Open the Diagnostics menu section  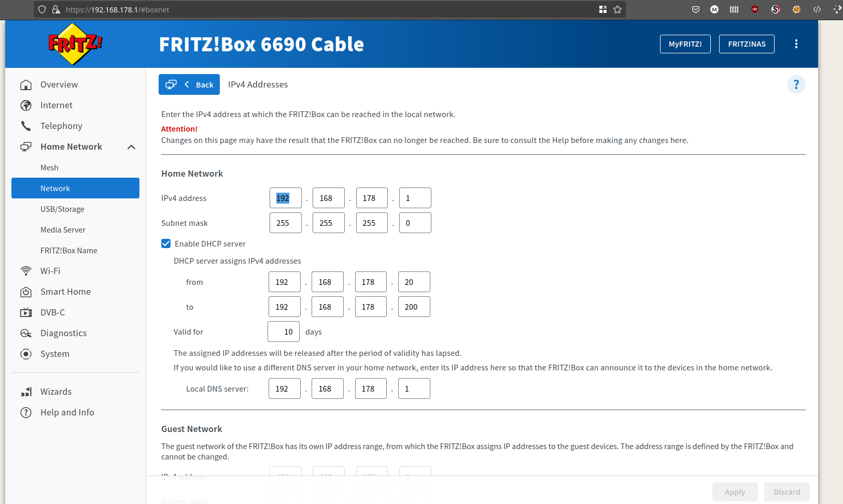(63, 333)
